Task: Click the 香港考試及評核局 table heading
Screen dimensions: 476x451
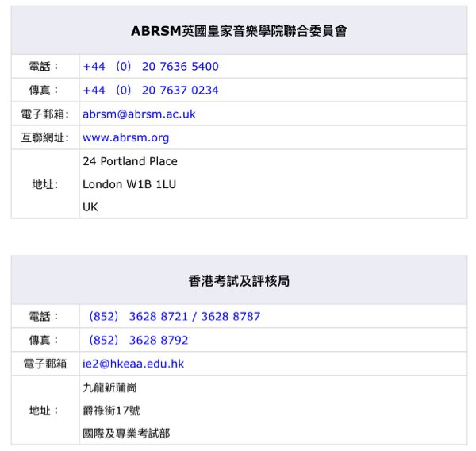Action: [239, 281]
